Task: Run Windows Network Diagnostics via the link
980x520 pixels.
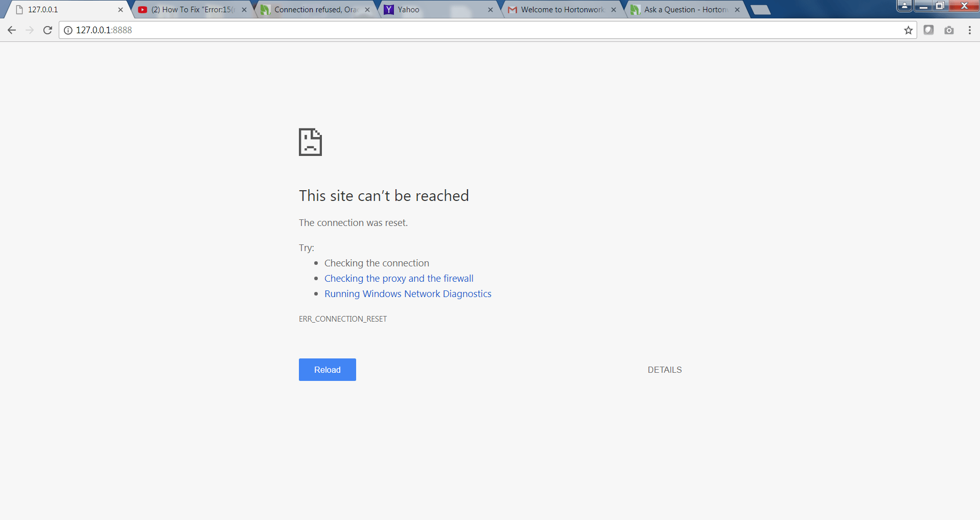Action: [x=407, y=293]
